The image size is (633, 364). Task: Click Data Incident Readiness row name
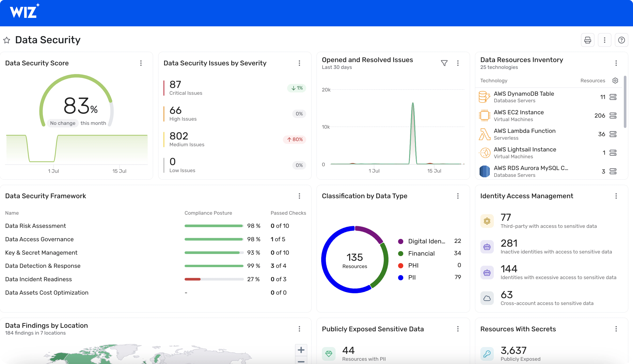(38, 279)
